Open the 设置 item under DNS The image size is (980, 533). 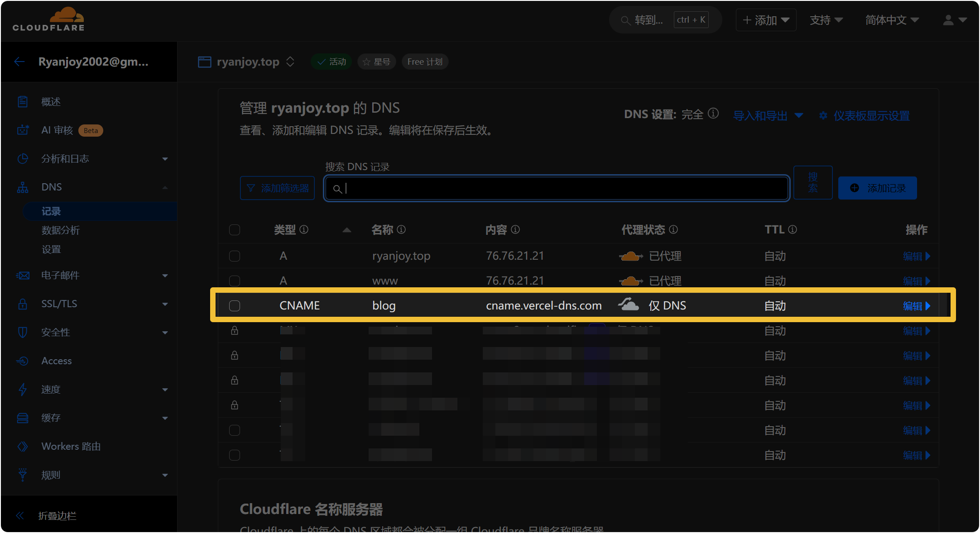51,249
